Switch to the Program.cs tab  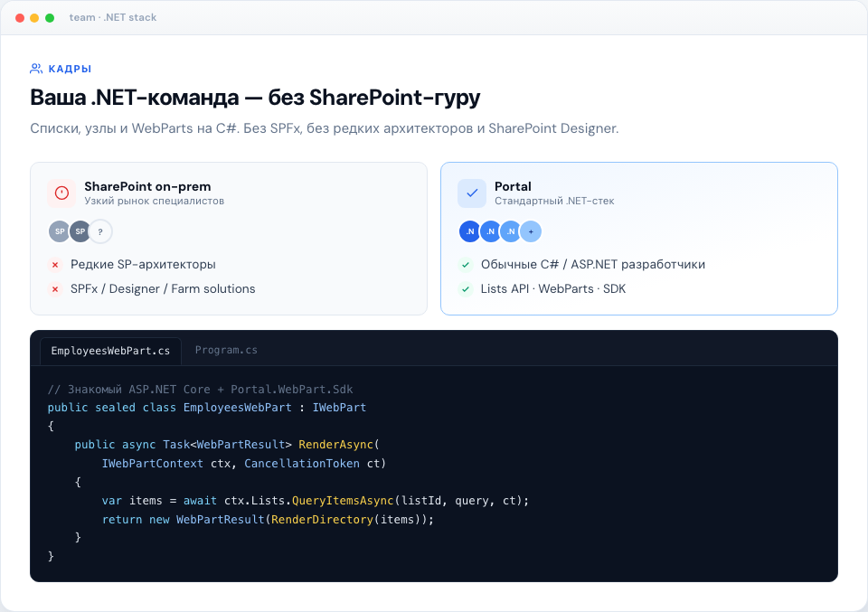(x=226, y=350)
